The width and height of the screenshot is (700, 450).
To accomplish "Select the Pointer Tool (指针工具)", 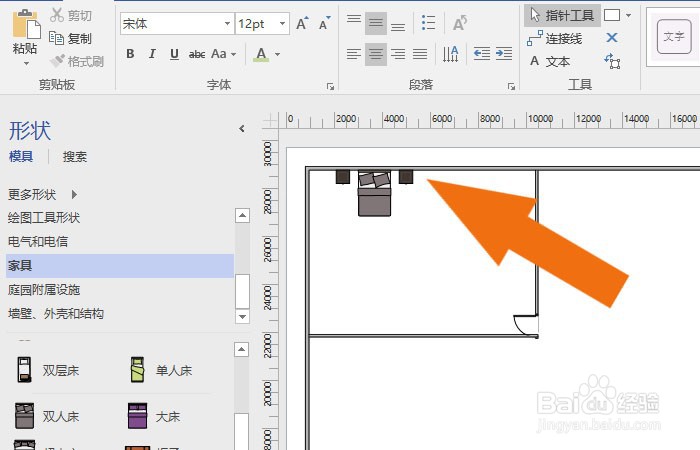I will point(562,15).
